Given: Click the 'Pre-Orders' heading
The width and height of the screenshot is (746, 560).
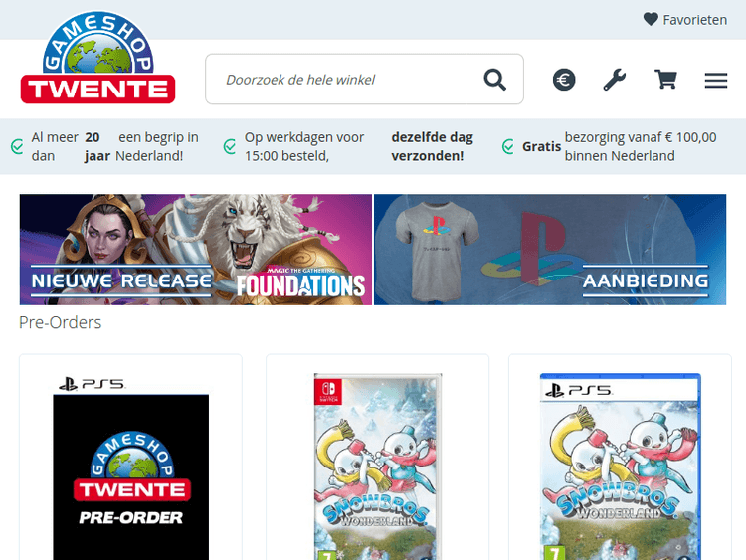Looking at the screenshot, I should [x=60, y=322].
